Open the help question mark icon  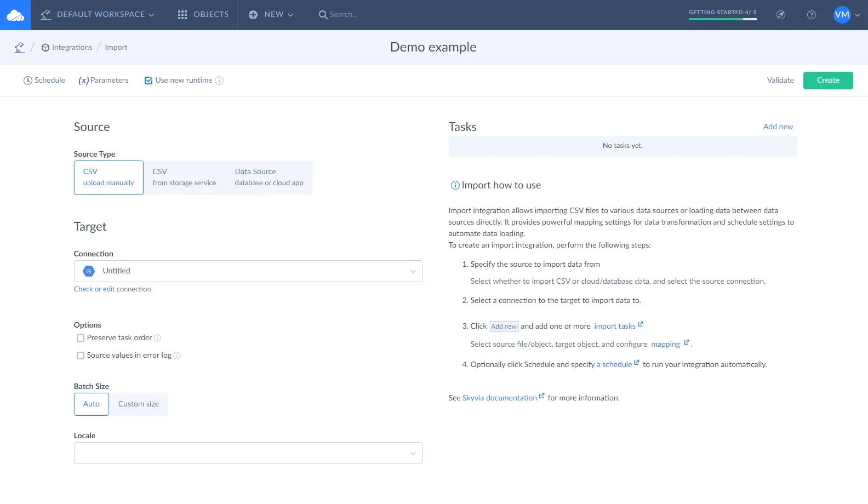pos(812,15)
